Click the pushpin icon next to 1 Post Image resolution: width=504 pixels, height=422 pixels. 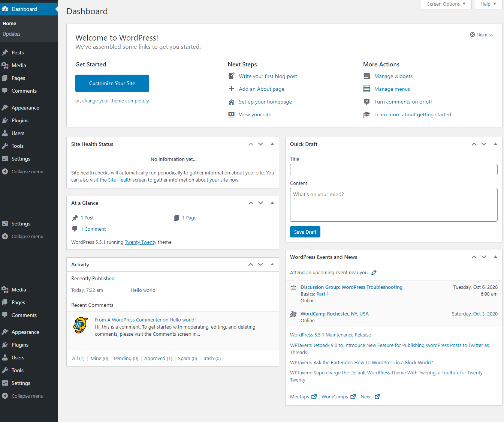point(75,218)
